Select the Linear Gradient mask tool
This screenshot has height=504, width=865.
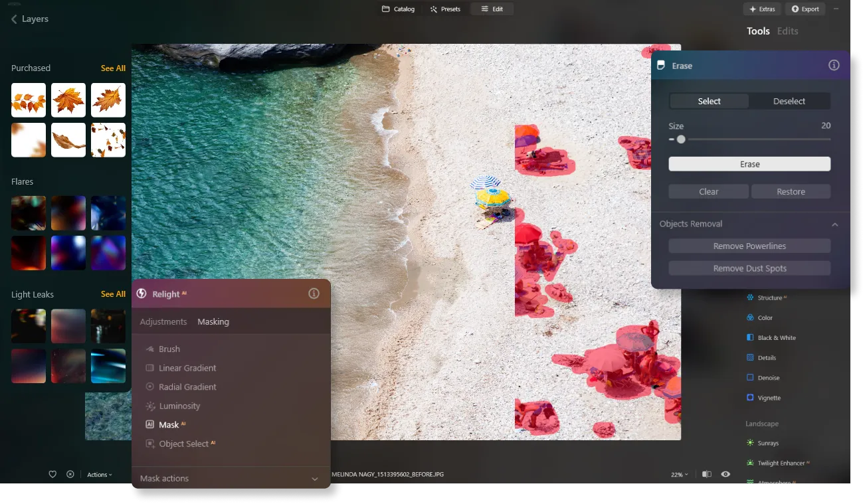(x=181, y=368)
